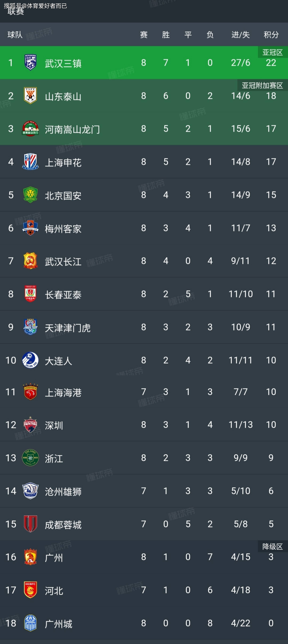The image size is (288, 644).
Task: Select the 北京国安 green crest
Action: coord(30,195)
